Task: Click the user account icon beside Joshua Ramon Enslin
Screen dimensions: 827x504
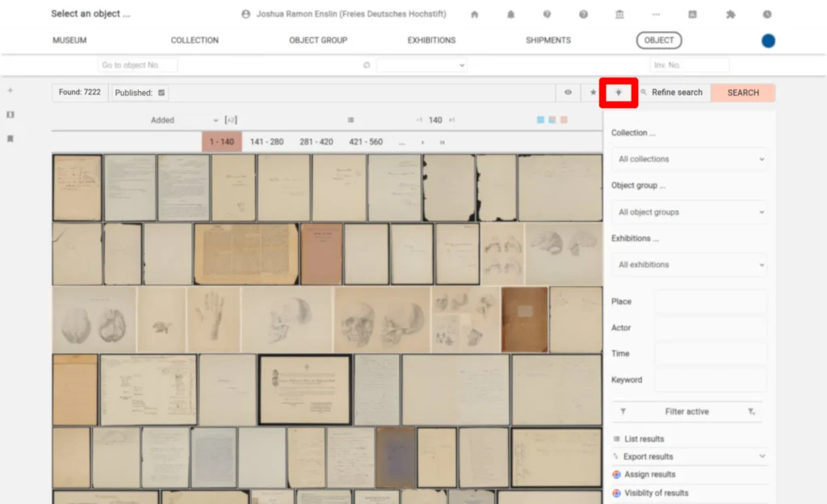Action: pos(246,15)
